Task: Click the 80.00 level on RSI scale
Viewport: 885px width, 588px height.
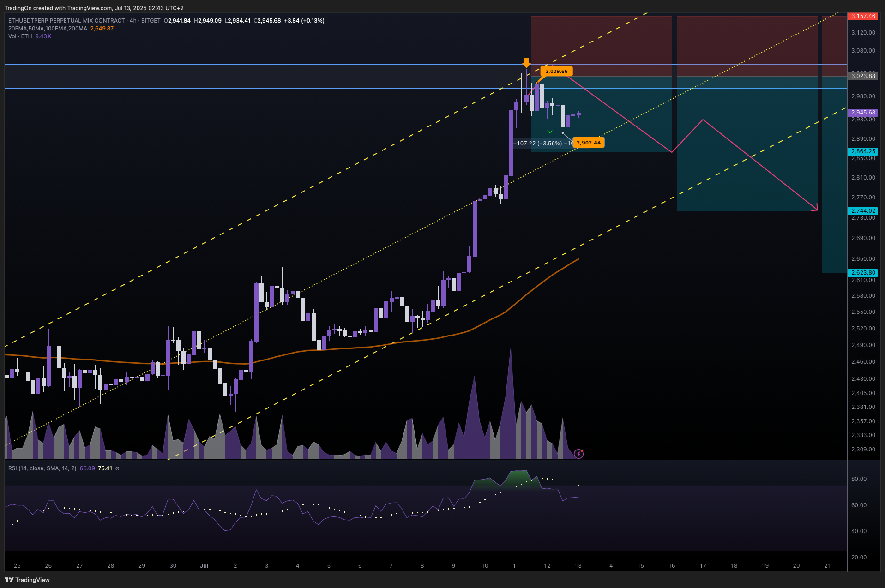Action: (x=859, y=479)
